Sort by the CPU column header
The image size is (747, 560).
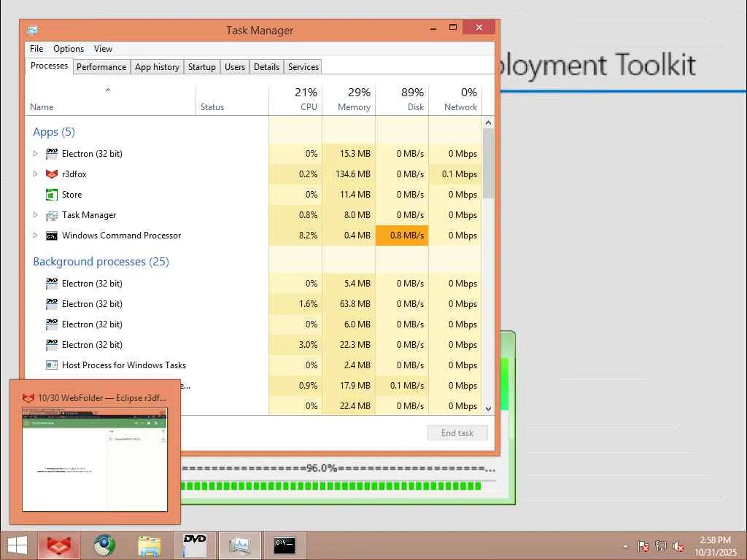[x=295, y=99]
